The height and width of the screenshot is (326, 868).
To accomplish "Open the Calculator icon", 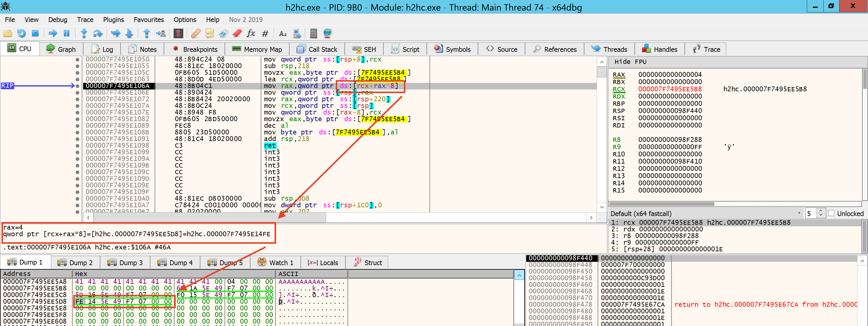I will click(x=313, y=33).
